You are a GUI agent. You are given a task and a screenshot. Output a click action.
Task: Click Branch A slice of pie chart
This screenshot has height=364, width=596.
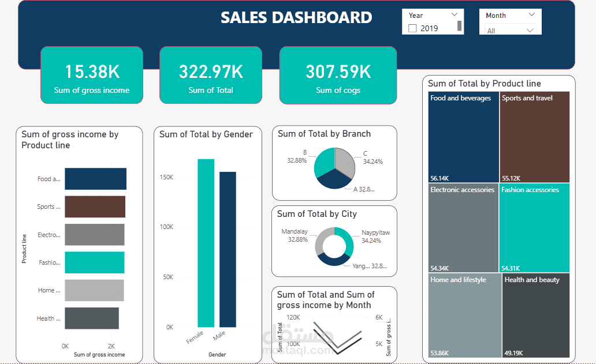334,179
